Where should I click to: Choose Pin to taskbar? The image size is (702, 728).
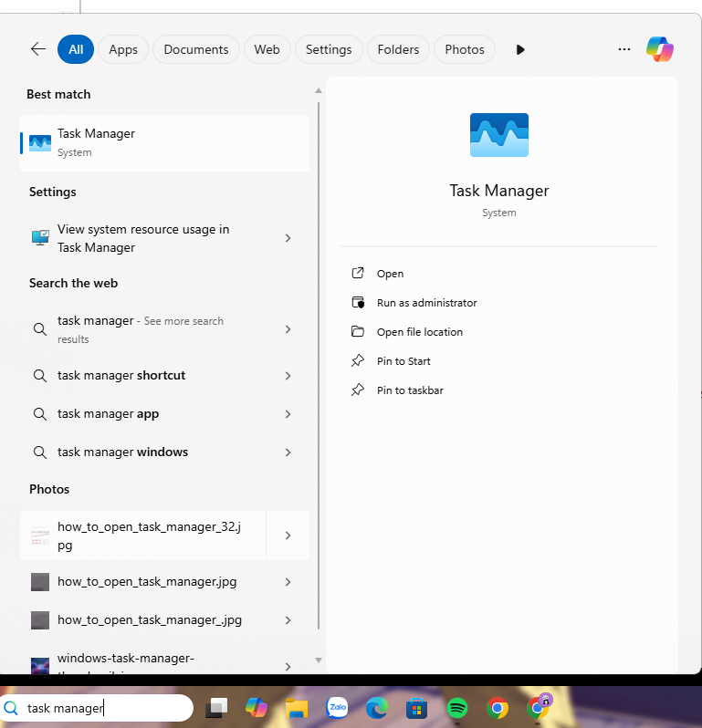point(410,390)
